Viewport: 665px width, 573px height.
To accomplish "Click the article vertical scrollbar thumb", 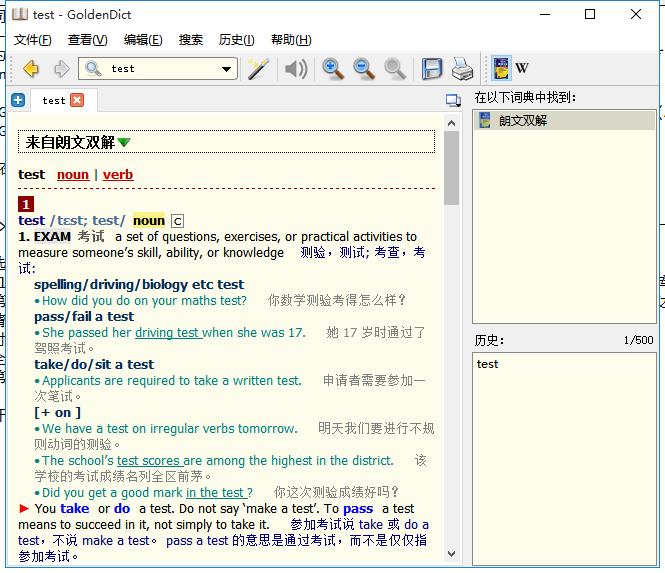I will coord(452,168).
